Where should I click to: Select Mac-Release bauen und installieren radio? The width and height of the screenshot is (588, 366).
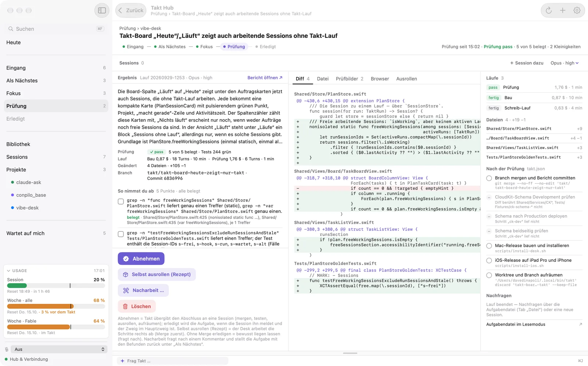coord(489,246)
